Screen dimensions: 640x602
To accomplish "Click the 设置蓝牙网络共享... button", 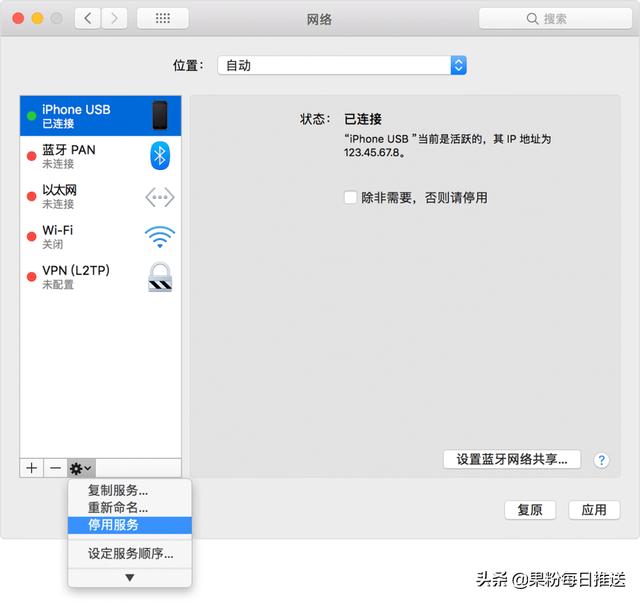I will pos(512,460).
